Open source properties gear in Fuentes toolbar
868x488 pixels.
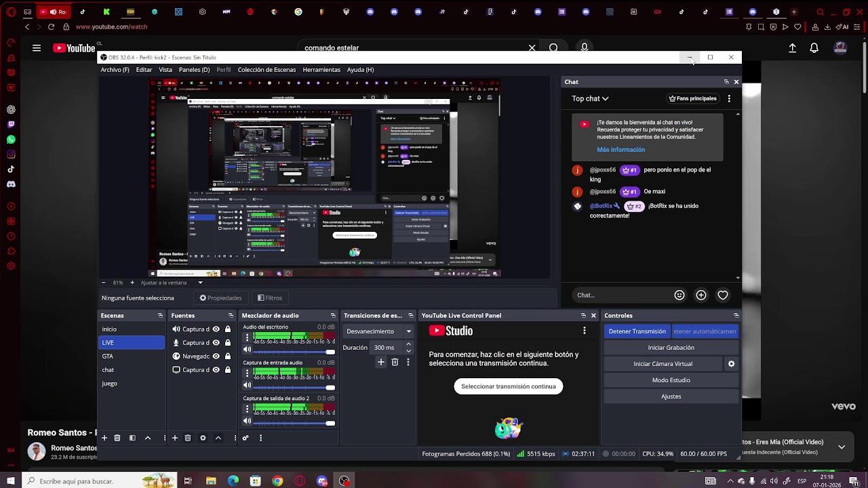(x=203, y=438)
